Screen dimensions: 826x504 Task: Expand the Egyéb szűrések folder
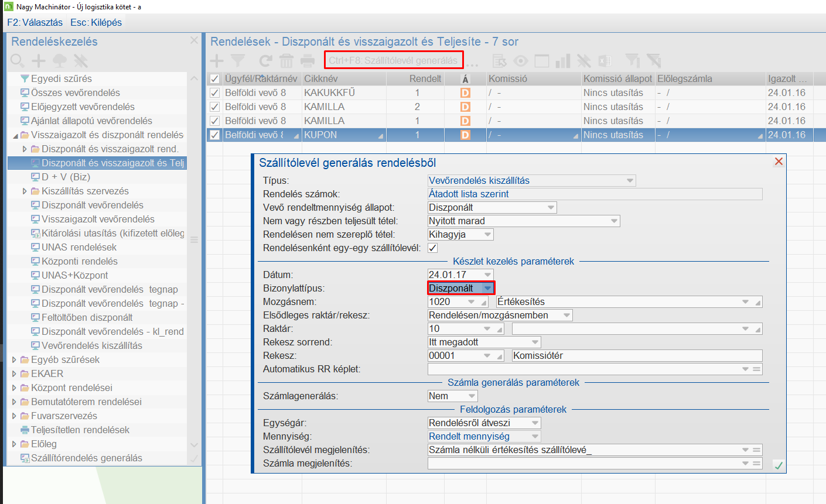point(15,359)
